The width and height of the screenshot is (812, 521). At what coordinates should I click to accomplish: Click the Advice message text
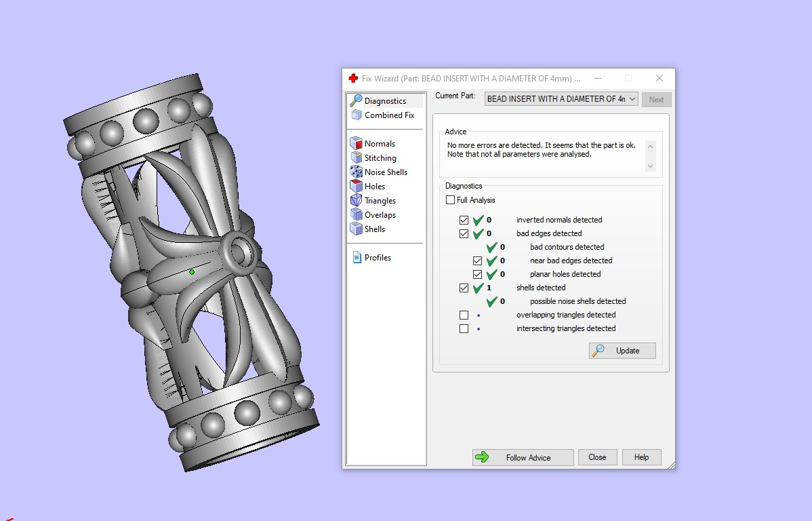pos(541,150)
